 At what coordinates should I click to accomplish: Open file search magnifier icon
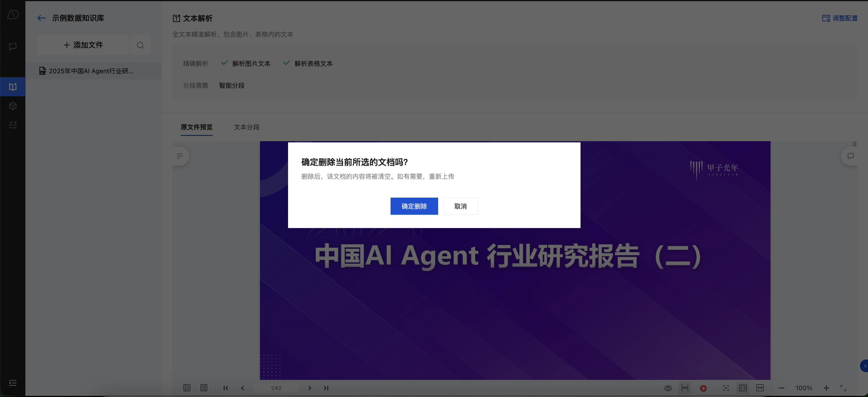[141, 45]
